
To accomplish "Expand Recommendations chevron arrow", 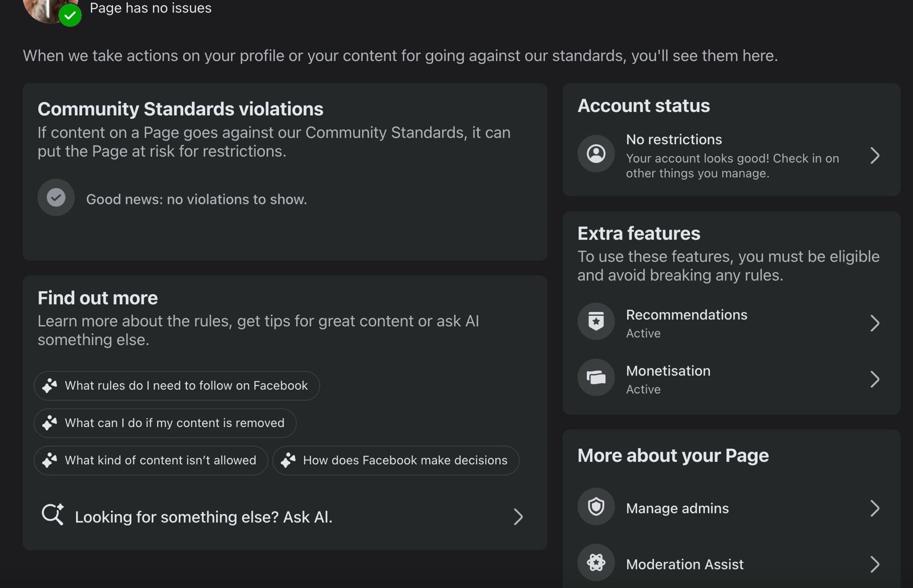I will [x=875, y=323].
